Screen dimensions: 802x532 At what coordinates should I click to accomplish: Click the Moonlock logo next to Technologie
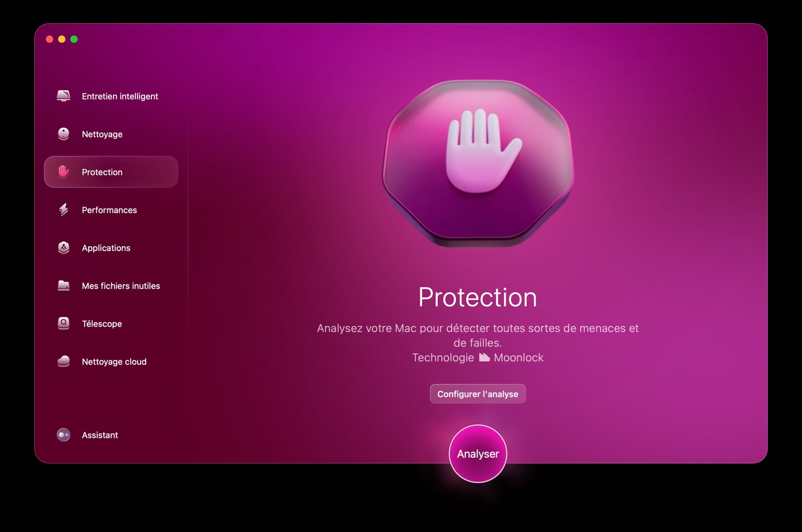click(484, 357)
